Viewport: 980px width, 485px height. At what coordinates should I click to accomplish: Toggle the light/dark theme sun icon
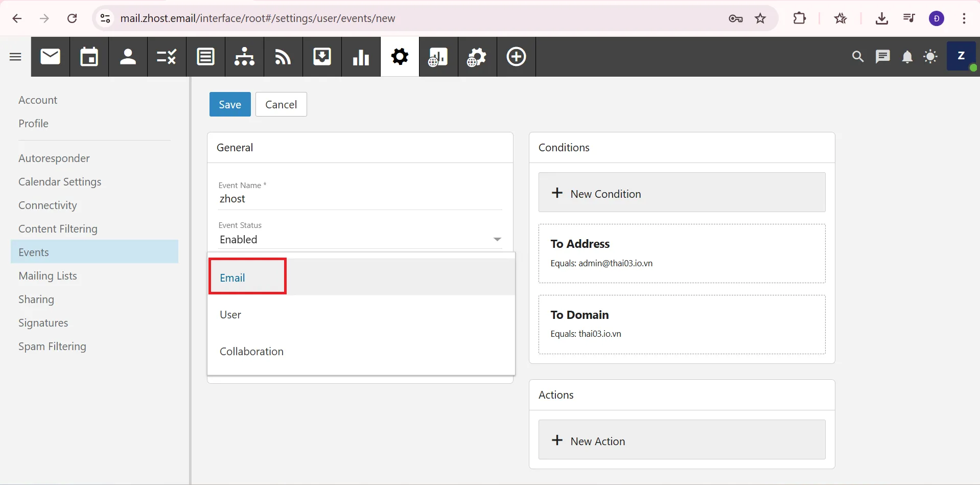pyautogui.click(x=930, y=57)
